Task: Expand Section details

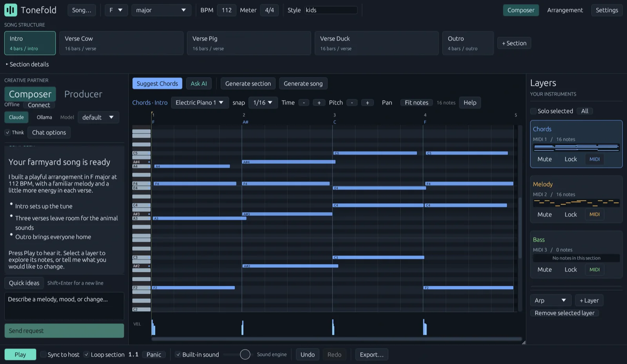Action: [27, 64]
